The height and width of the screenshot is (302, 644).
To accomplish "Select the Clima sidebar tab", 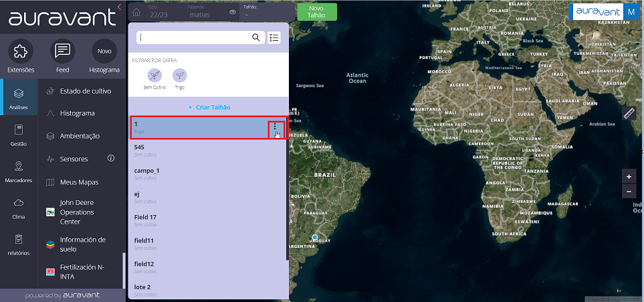I will point(19,208).
